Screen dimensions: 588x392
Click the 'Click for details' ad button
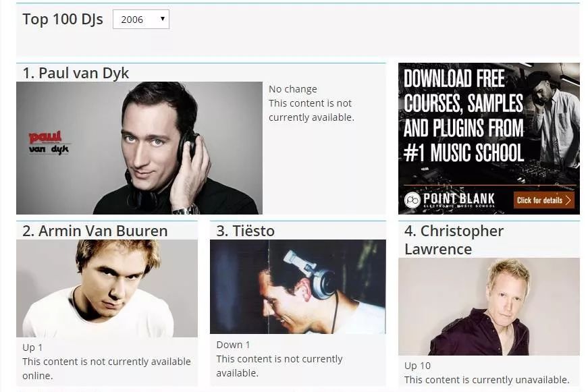[543, 200]
